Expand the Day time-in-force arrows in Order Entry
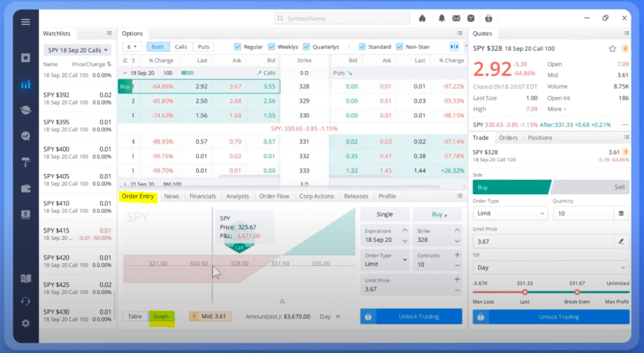This screenshot has height=353, width=644. (x=338, y=317)
